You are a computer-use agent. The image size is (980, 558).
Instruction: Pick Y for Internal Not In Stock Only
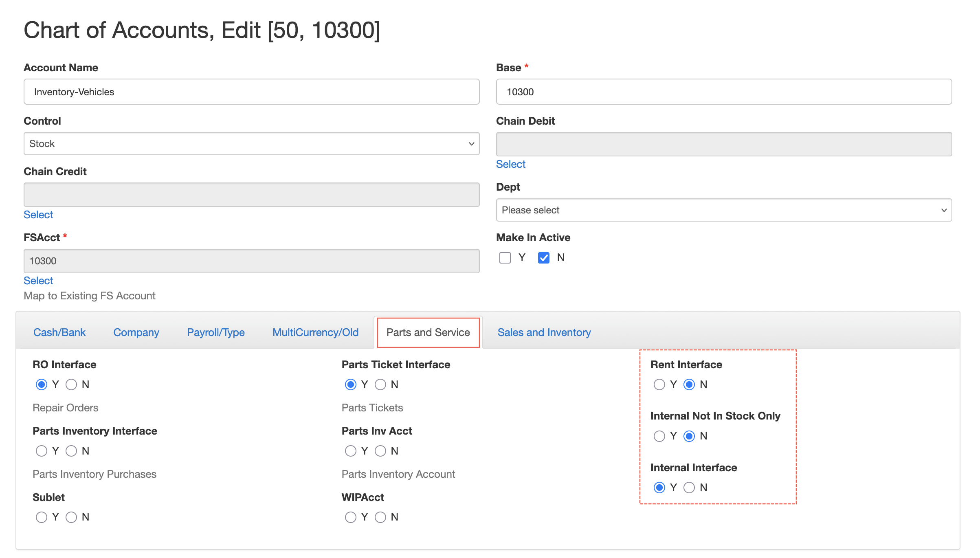tap(659, 436)
